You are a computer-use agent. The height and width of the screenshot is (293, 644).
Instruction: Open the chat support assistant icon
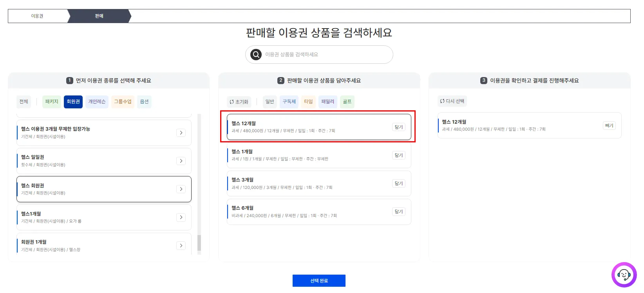(624, 275)
